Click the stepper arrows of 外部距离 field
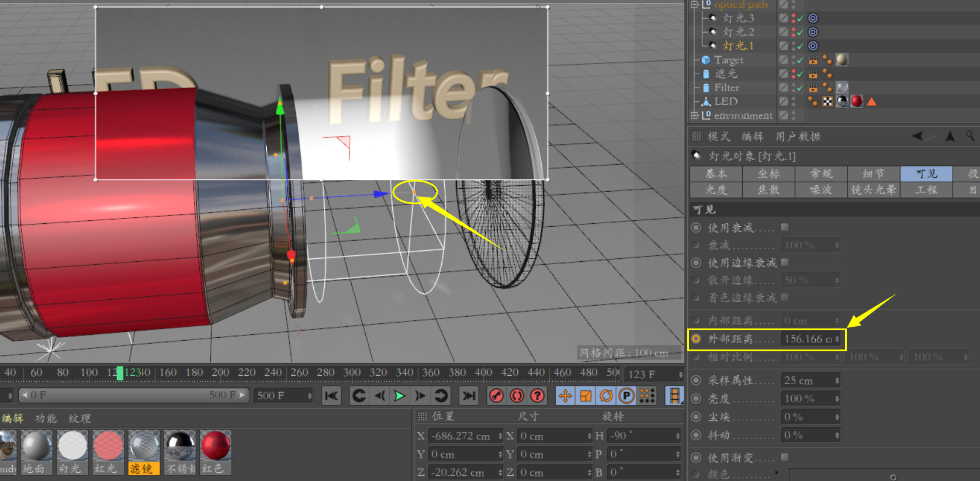 tap(837, 339)
